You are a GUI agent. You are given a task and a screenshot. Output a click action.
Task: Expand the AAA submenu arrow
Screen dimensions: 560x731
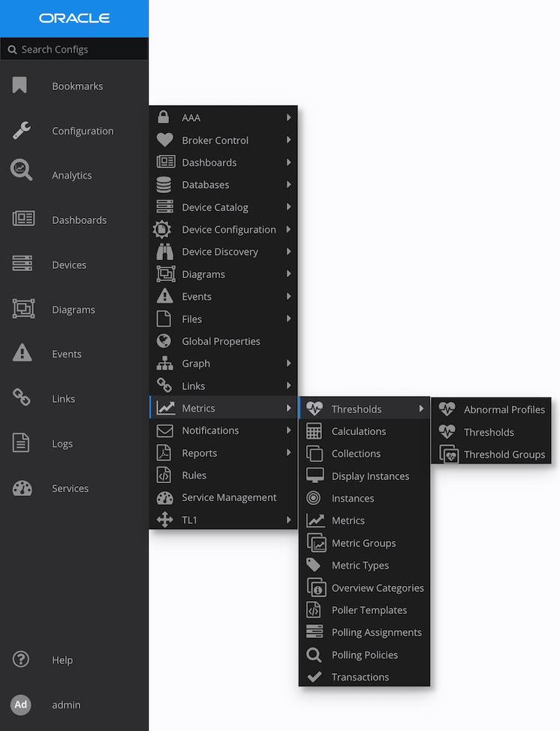click(x=289, y=117)
